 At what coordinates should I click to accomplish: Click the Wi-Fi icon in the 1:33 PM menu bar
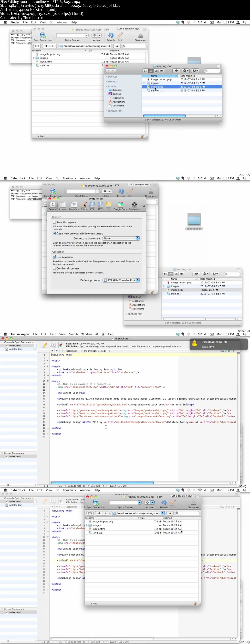pos(200,334)
